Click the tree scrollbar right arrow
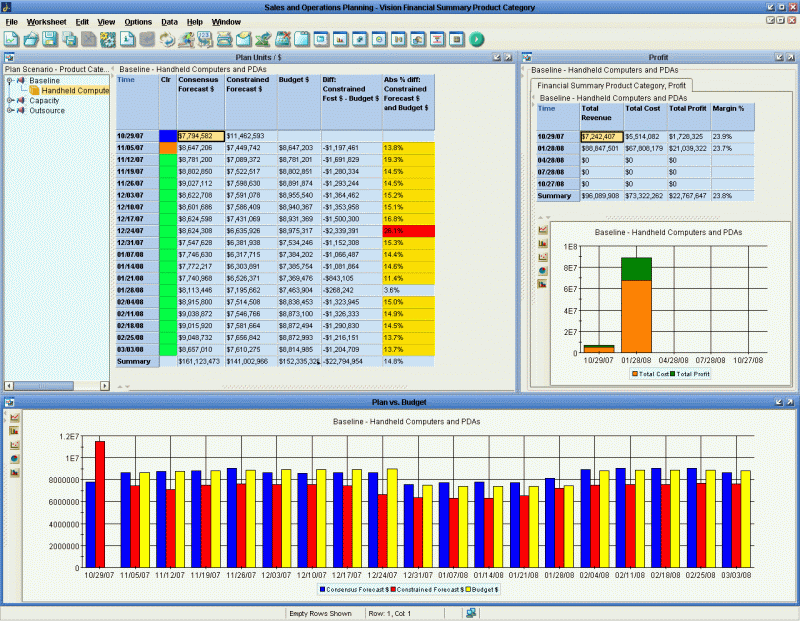This screenshot has height=621, width=800. (105, 386)
